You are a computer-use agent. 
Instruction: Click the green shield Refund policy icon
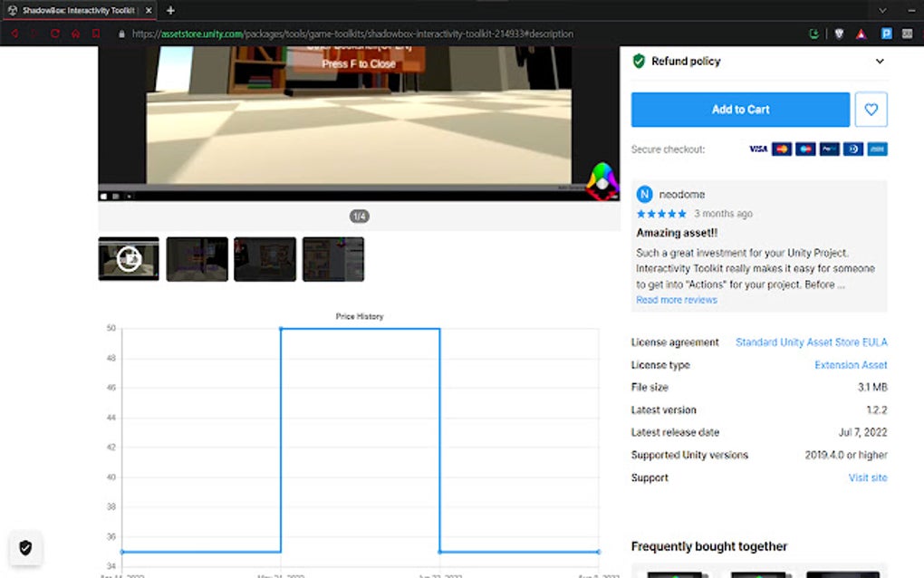(639, 62)
